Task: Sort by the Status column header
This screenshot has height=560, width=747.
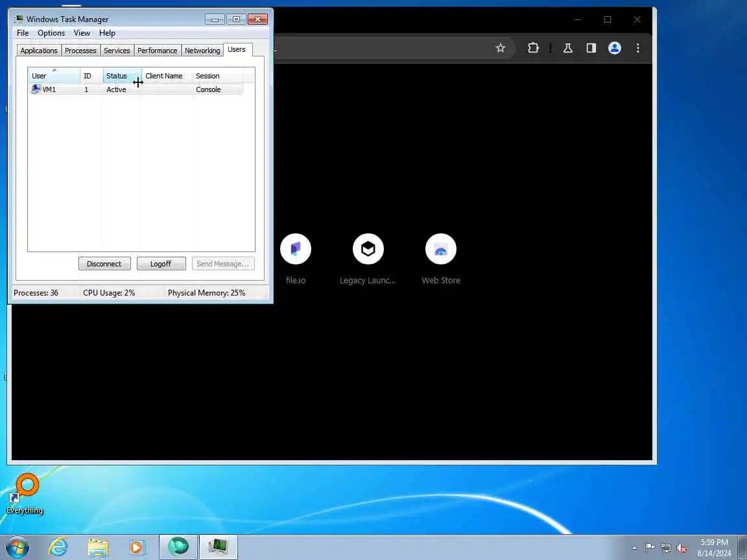Action: coord(122,76)
